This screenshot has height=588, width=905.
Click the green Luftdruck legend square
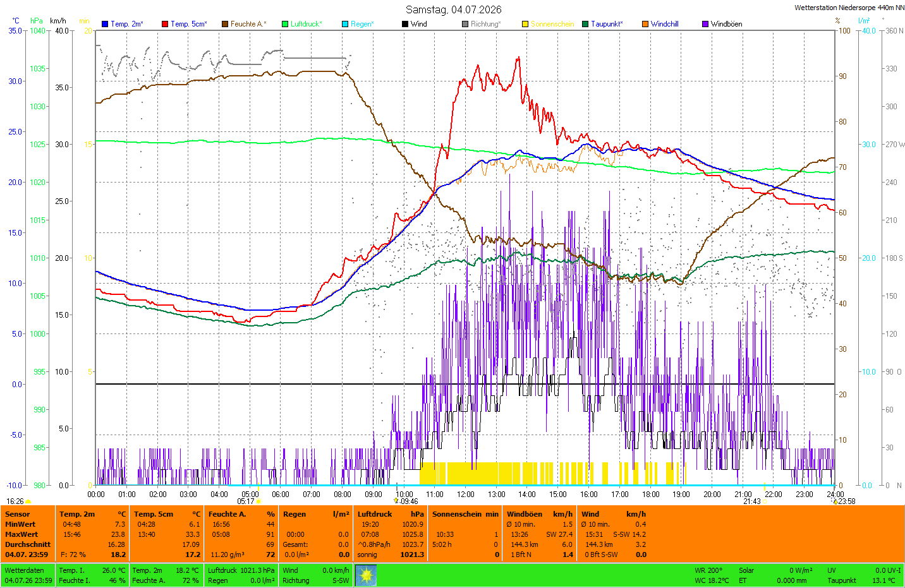285,24
